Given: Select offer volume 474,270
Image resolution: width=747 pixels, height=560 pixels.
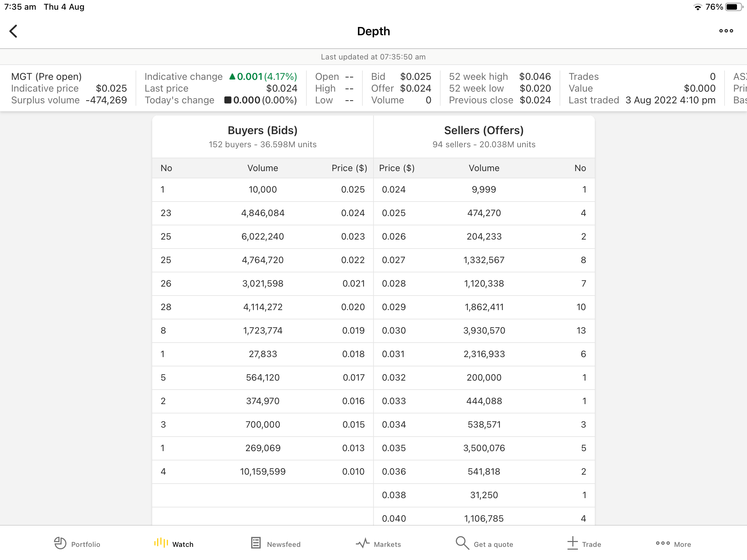Looking at the screenshot, I should pos(484,213).
